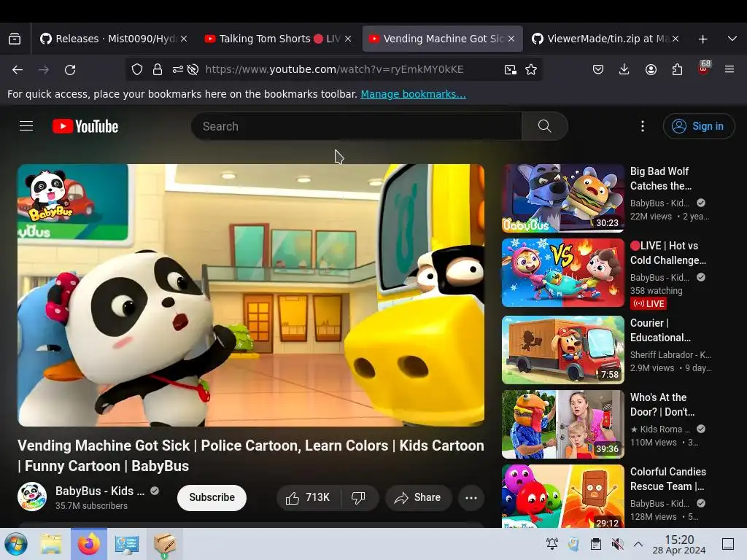Viewport: 747px width, 560px height.
Task: Click the red LIVE badge
Action: (x=648, y=303)
